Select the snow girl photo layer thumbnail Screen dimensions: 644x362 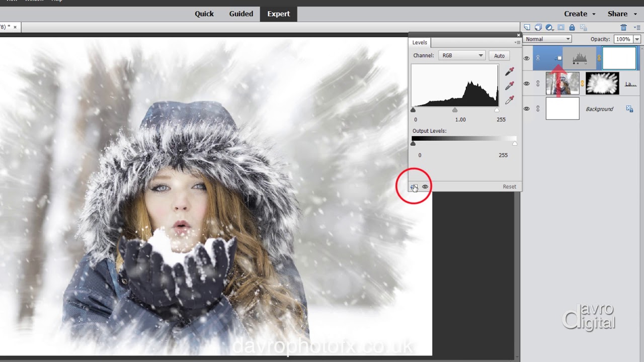(x=562, y=83)
